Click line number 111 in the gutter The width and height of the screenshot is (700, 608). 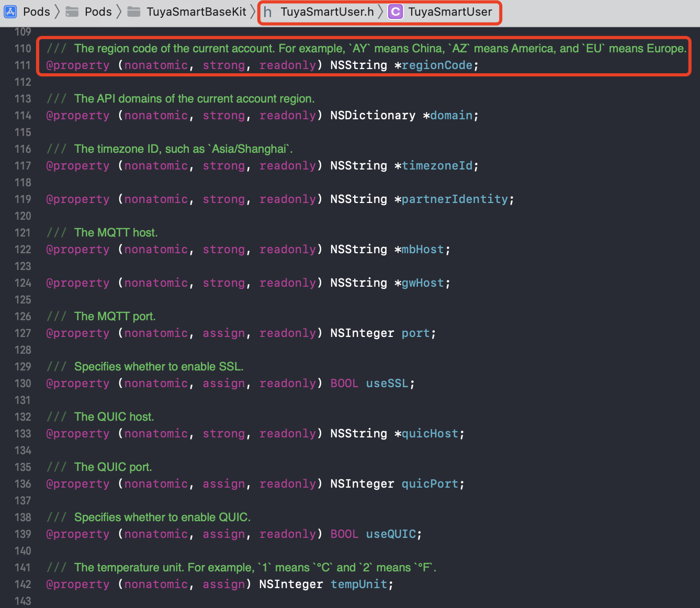(x=23, y=65)
